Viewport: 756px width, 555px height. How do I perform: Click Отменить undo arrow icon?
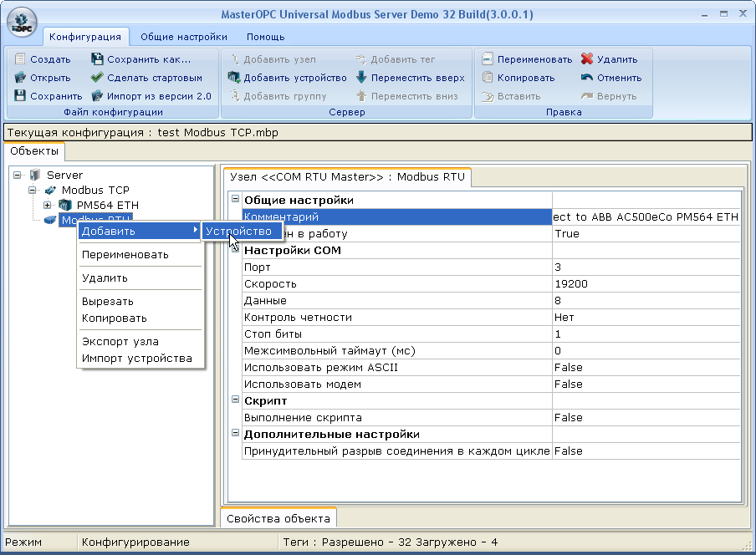pos(587,78)
